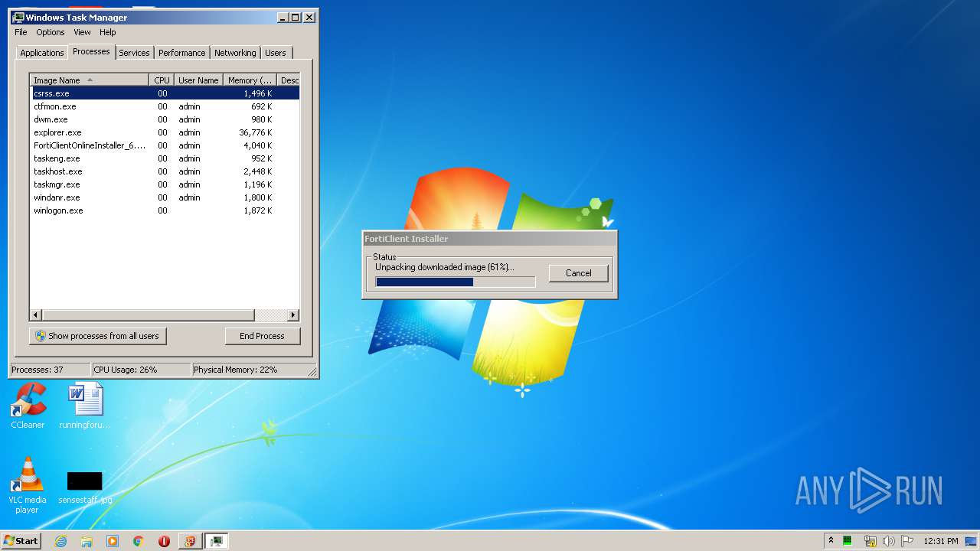Select the winlogon.exe process
980x551 pixels.
pyautogui.click(x=165, y=210)
